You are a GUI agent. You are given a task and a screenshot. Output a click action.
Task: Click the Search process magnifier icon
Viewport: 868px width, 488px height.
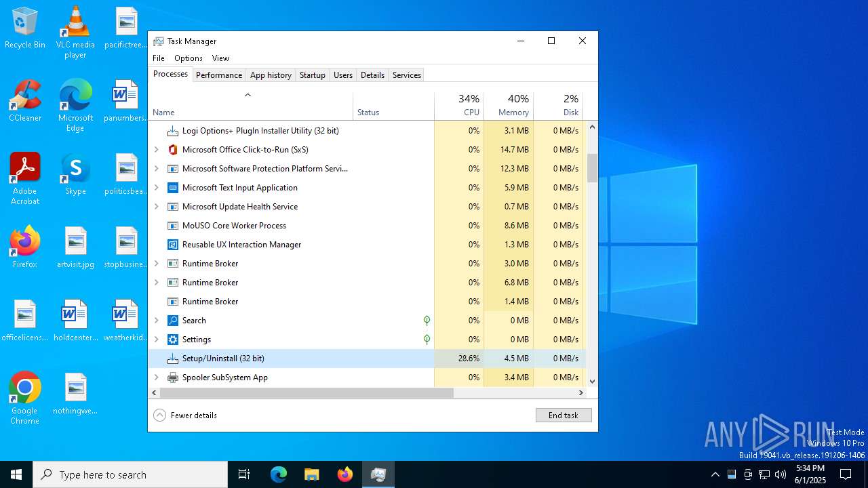tap(172, 321)
